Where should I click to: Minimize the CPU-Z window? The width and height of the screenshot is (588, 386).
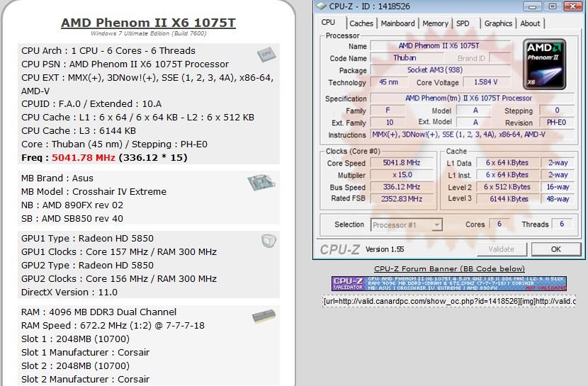tap(532, 6)
